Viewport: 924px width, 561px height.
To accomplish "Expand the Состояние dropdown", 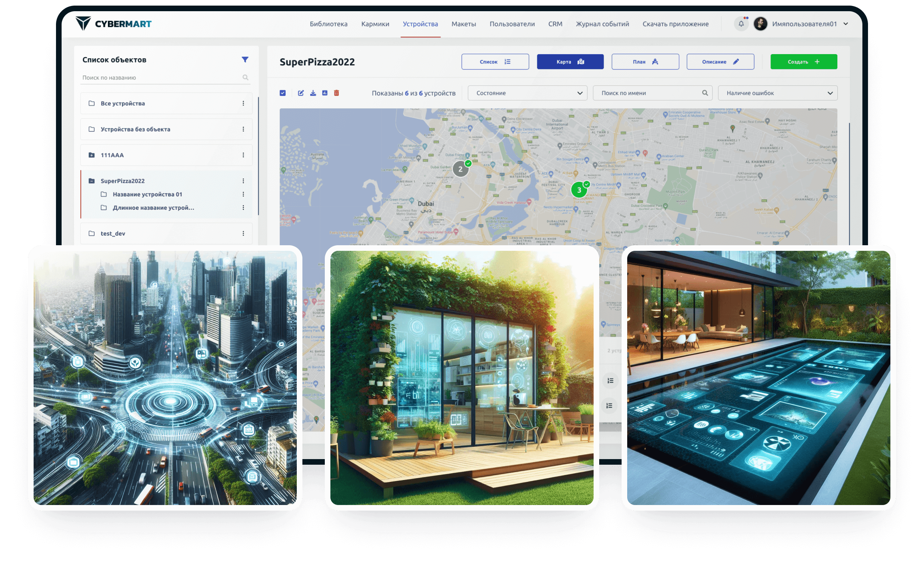I will [527, 93].
